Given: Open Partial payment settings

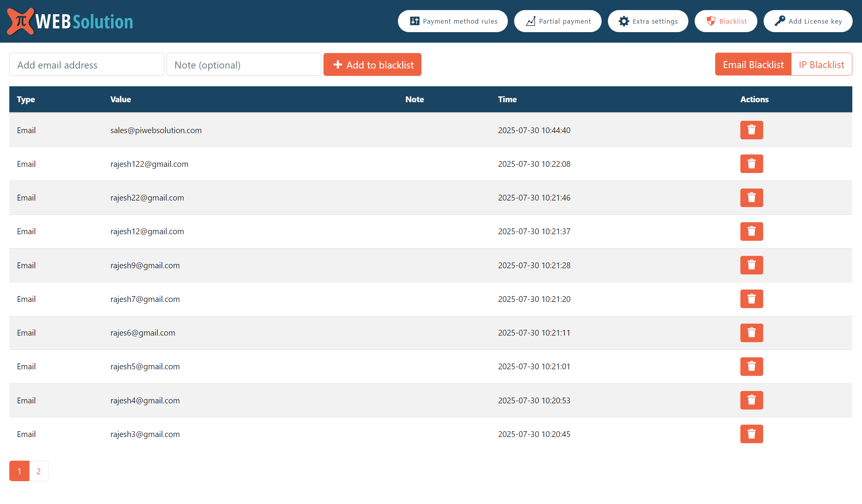Looking at the screenshot, I should coord(557,21).
